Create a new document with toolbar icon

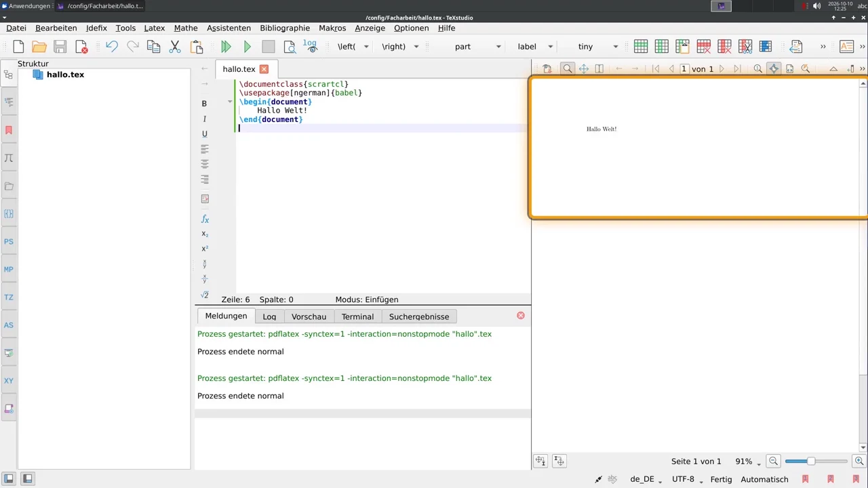[x=18, y=47]
